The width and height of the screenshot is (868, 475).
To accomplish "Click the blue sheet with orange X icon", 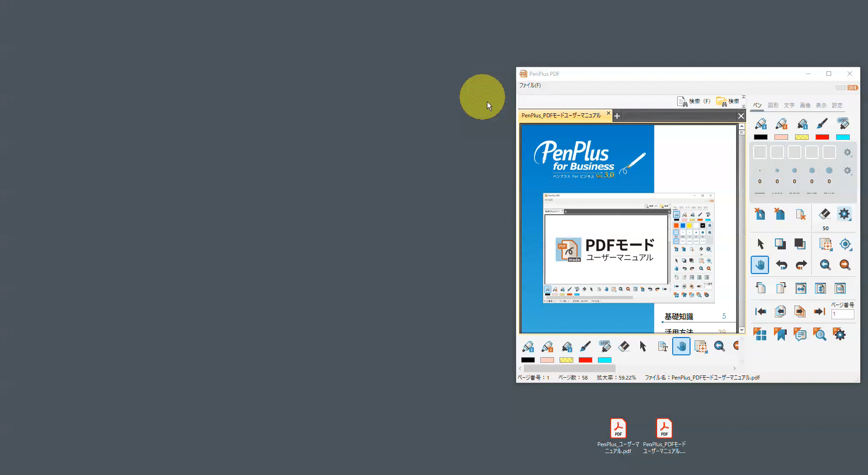I will [x=779, y=214].
